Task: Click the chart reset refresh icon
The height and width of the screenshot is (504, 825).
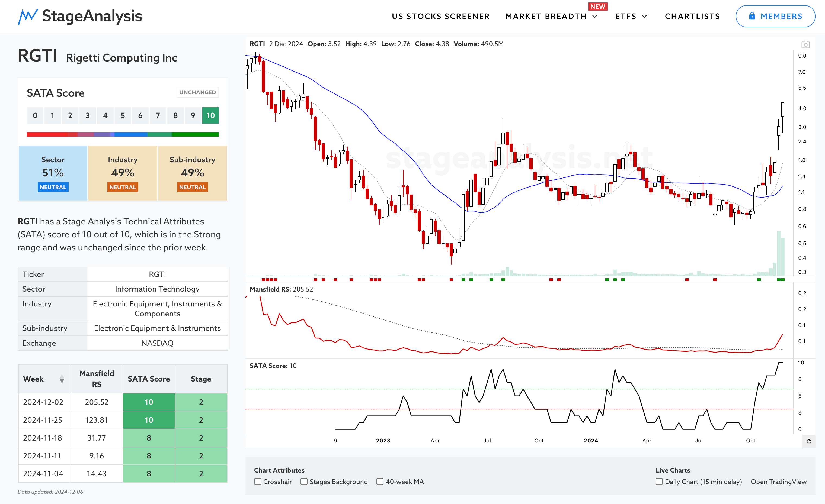Action: click(809, 441)
